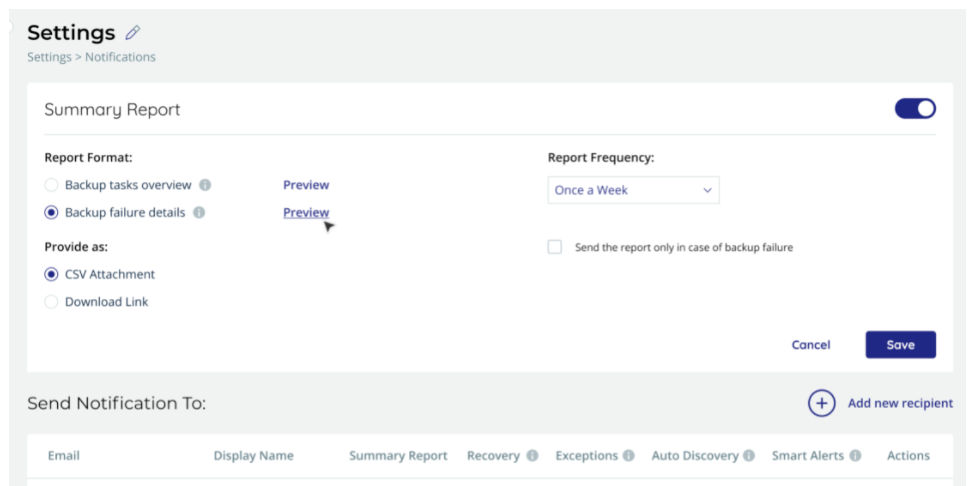Select the CSV Attachment radio option

click(51, 274)
